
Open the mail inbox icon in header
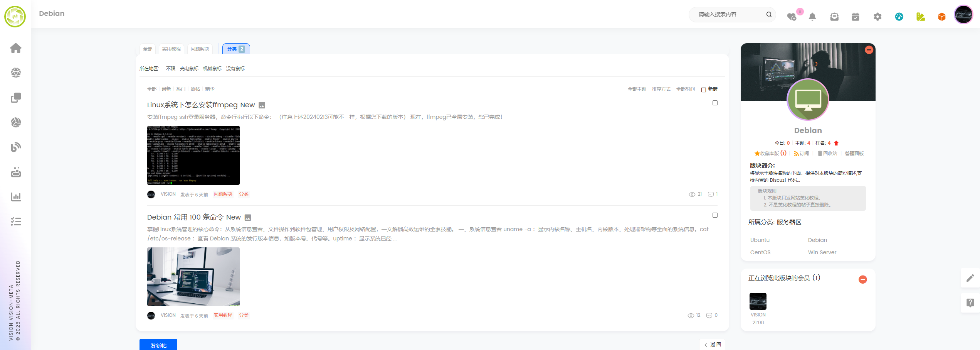[x=834, y=17]
